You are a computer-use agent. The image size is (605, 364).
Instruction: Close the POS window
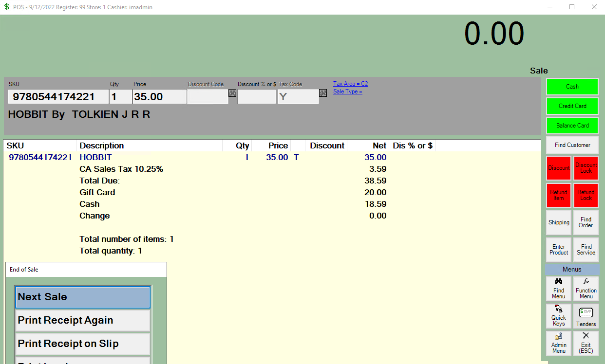coord(594,7)
